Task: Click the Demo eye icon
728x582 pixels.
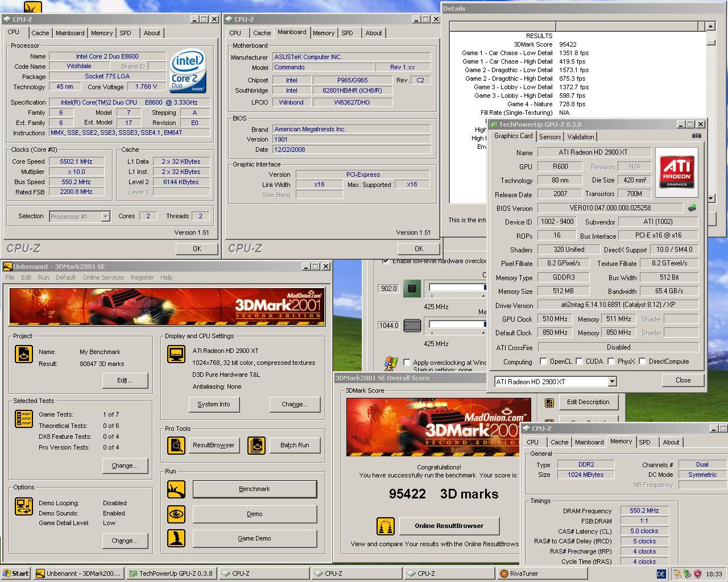Action: [176, 514]
